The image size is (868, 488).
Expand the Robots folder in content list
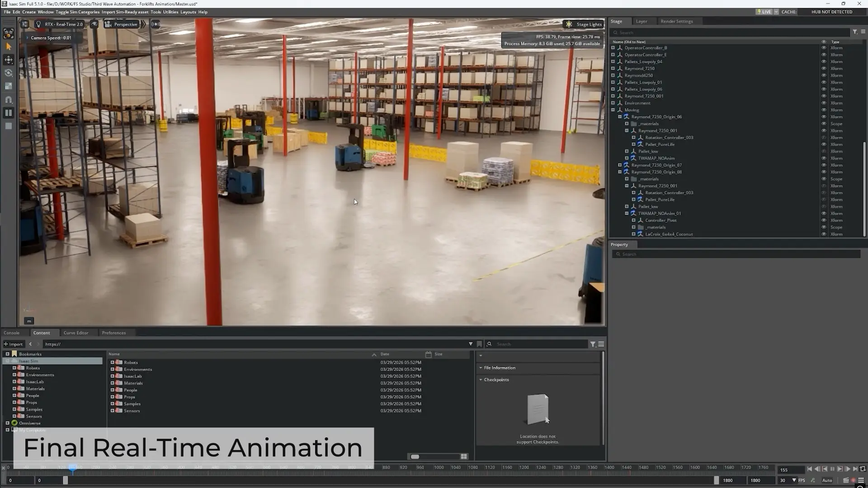(x=113, y=362)
